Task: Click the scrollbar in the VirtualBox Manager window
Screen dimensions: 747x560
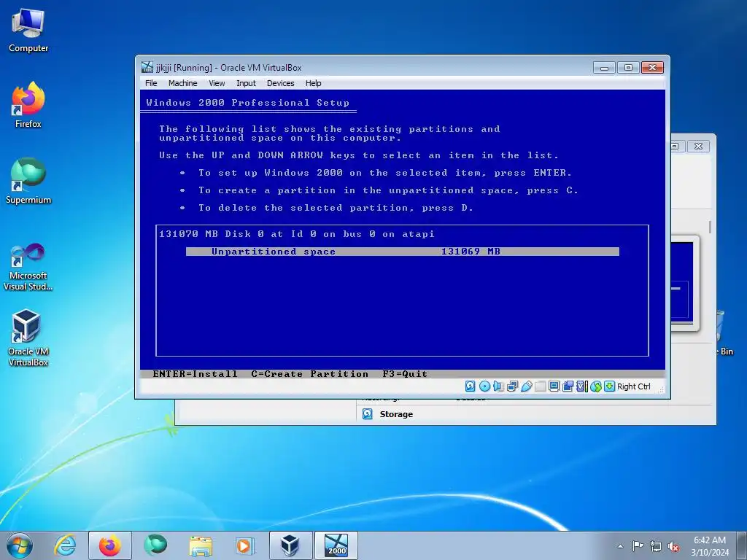Action: 710,227
